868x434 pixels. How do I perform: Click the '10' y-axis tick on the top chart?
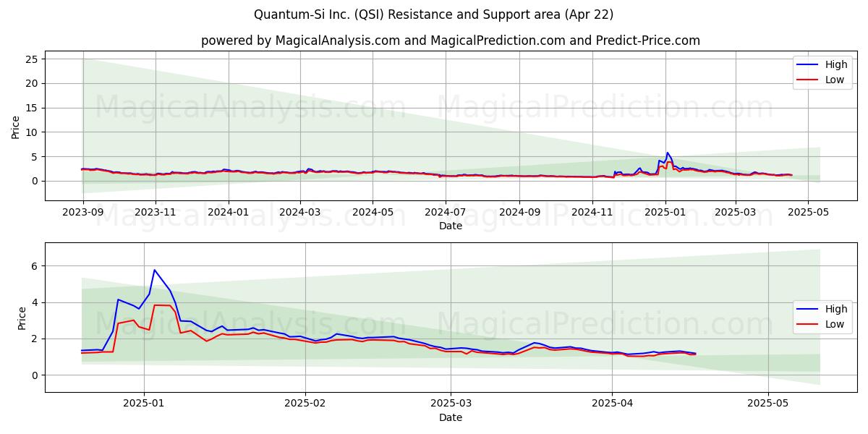click(32, 132)
